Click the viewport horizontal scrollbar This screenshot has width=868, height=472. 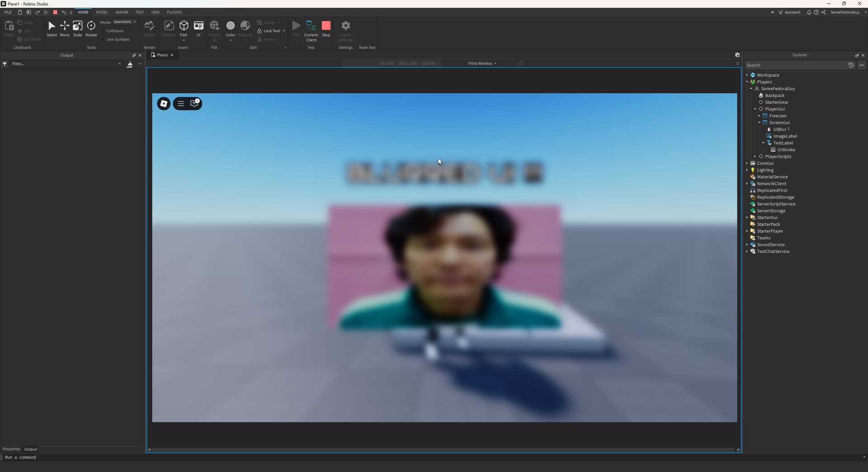443,450
